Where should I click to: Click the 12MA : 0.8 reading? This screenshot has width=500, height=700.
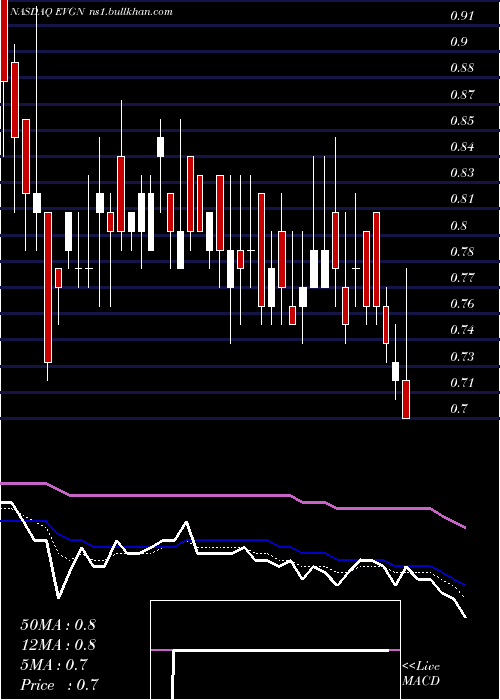58,645
